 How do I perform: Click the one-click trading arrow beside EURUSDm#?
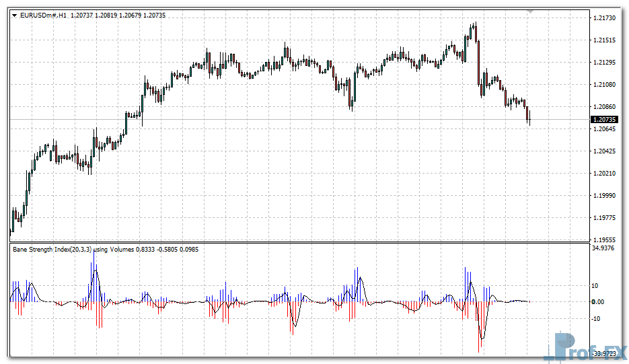click(15, 15)
